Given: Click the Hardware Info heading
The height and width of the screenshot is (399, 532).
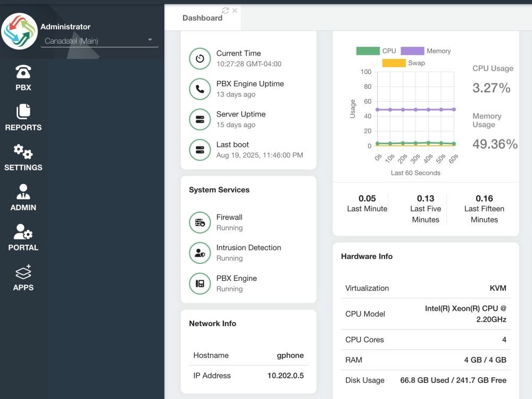Looking at the screenshot, I should click(x=367, y=256).
